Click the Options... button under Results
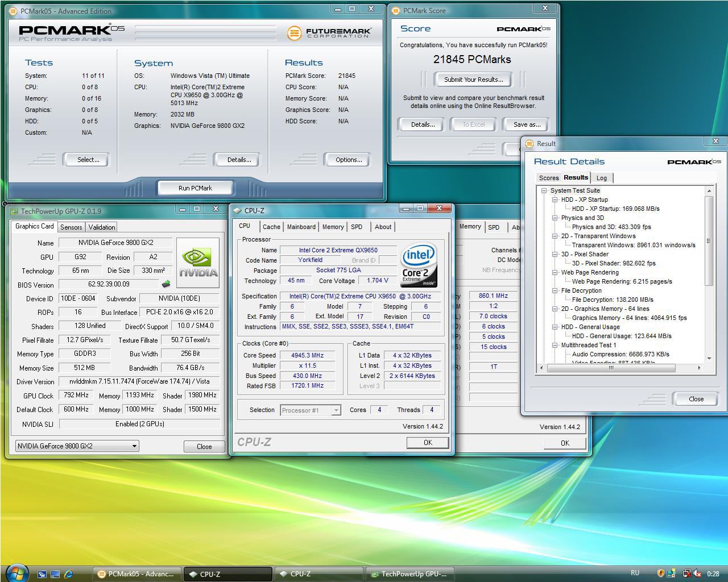Viewport: 728px width, 582px height. pyautogui.click(x=349, y=160)
